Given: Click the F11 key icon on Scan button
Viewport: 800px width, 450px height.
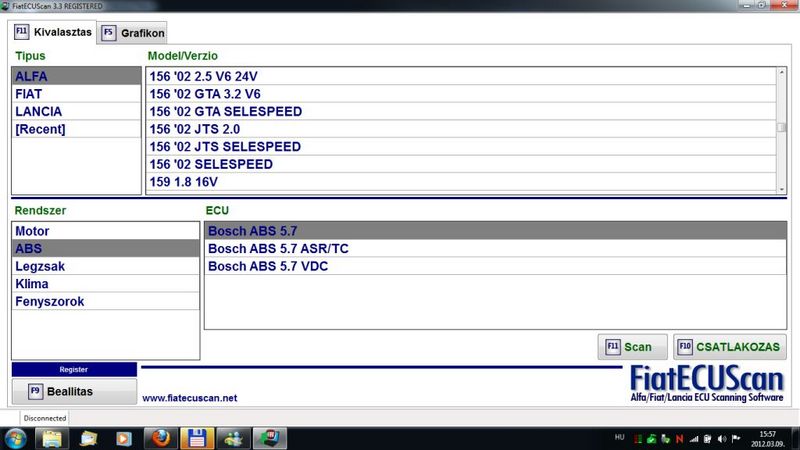Looking at the screenshot, I should click(x=613, y=347).
